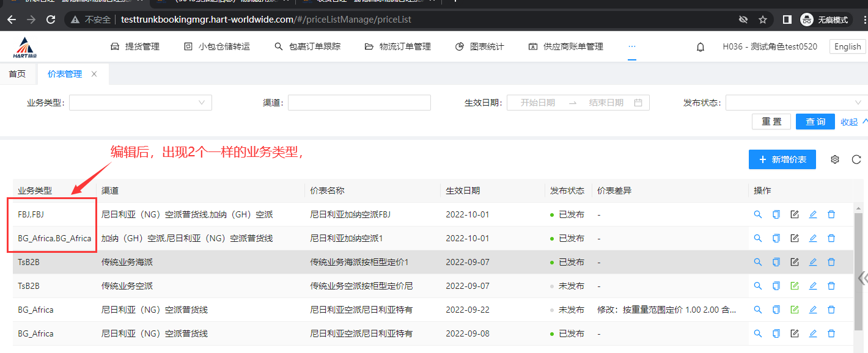
Task: Open the 发布状态 dropdown
Action: [795, 103]
